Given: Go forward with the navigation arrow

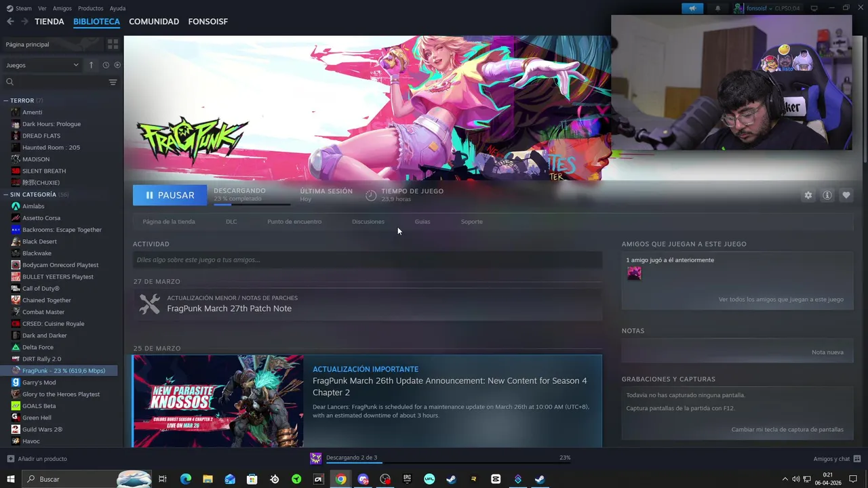Looking at the screenshot, I should coord(24,22).
